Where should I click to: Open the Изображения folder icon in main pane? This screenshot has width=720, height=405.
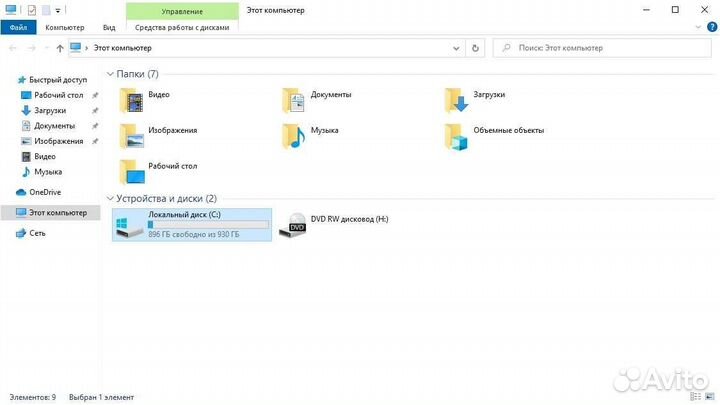click(x=132, y=136)
